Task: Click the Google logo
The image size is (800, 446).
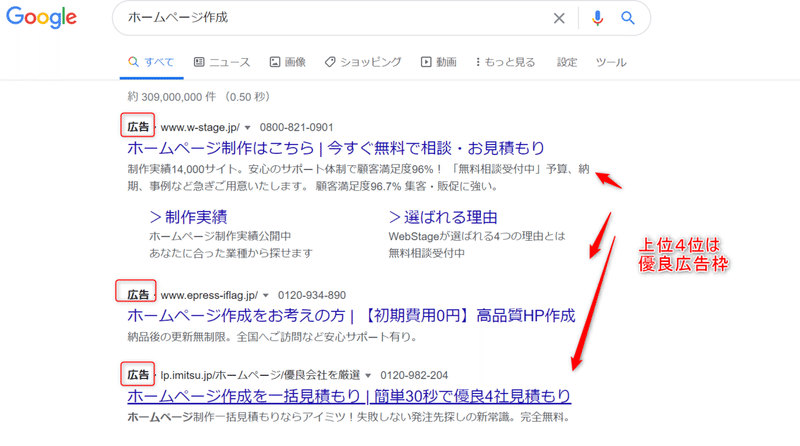Action: [41, 17]
